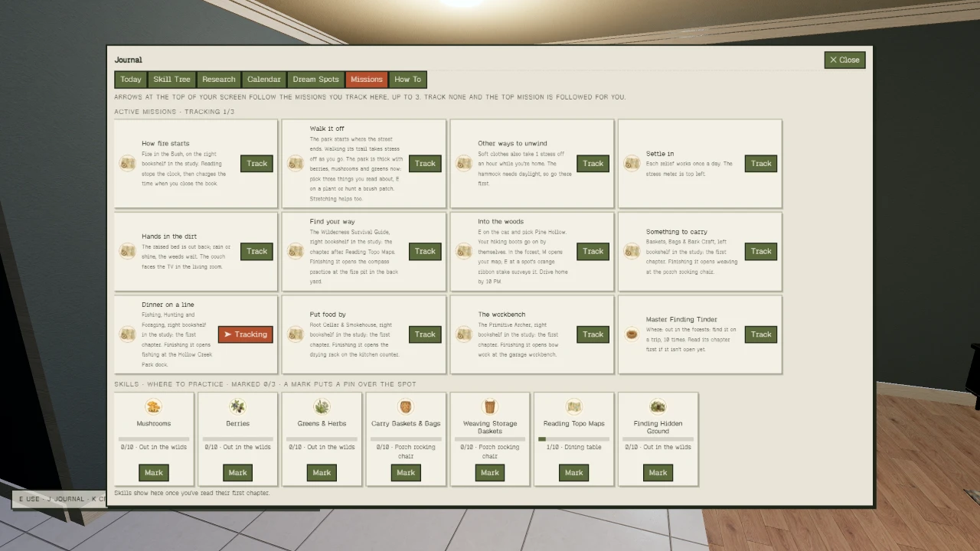Mark the Weaving Storage Baskets practice spot
The width and height of the screenshot is (980, 551).
pos(490,473)
